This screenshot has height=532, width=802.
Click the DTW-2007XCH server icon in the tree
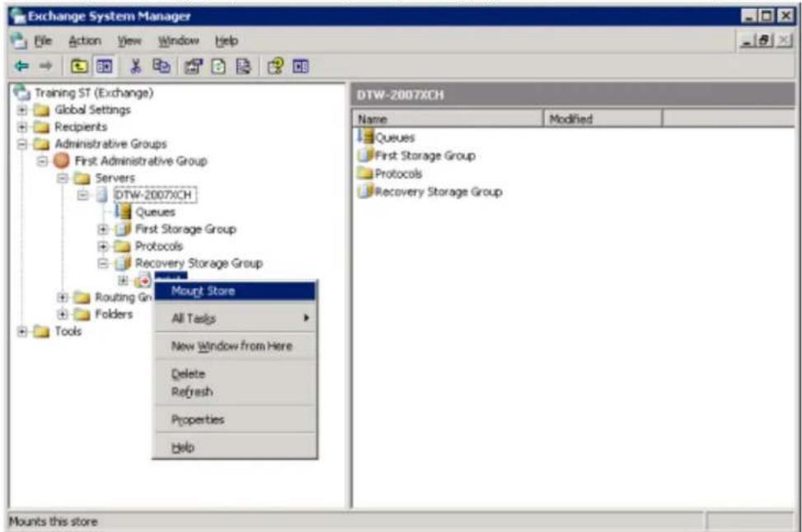[x=101, y=194]
